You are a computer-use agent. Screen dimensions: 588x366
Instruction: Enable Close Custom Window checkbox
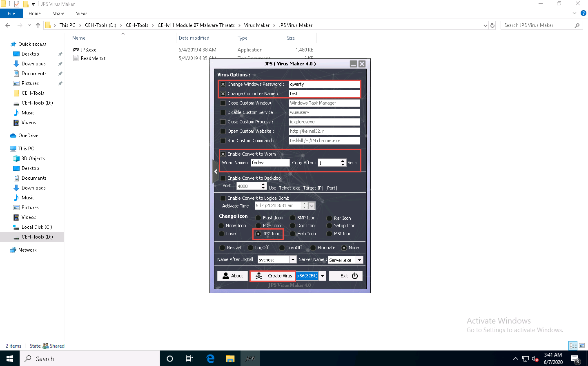point(223,103)
